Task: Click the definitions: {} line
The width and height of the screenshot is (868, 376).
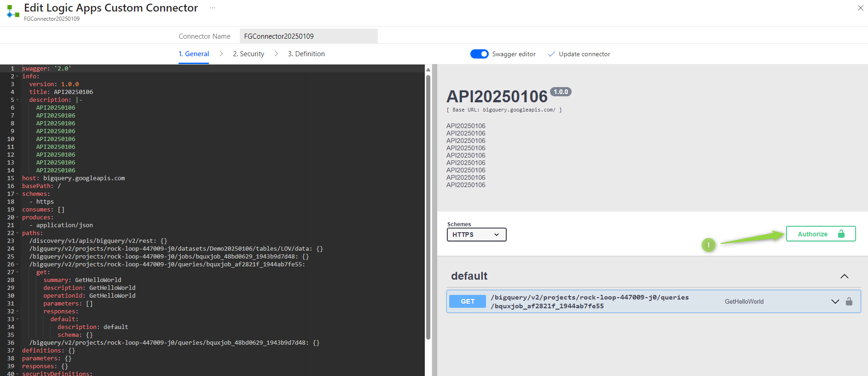Action: click(x=49, y=351)
